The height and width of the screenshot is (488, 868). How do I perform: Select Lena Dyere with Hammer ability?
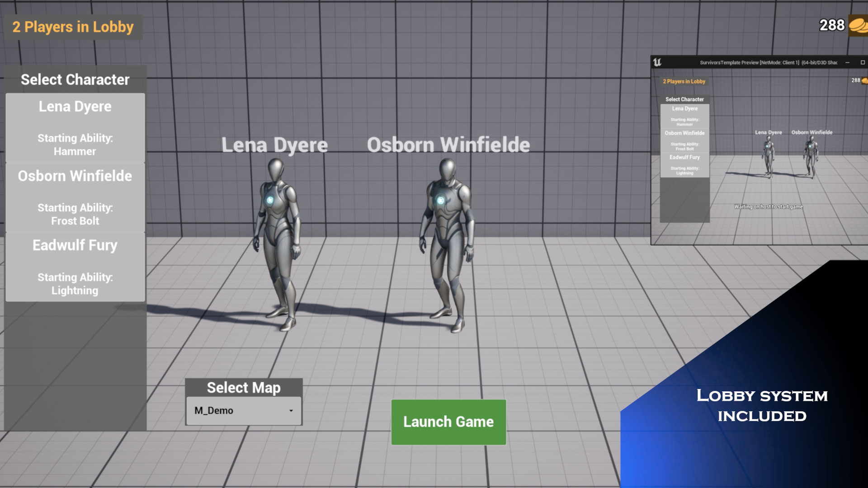pos(75,128)
